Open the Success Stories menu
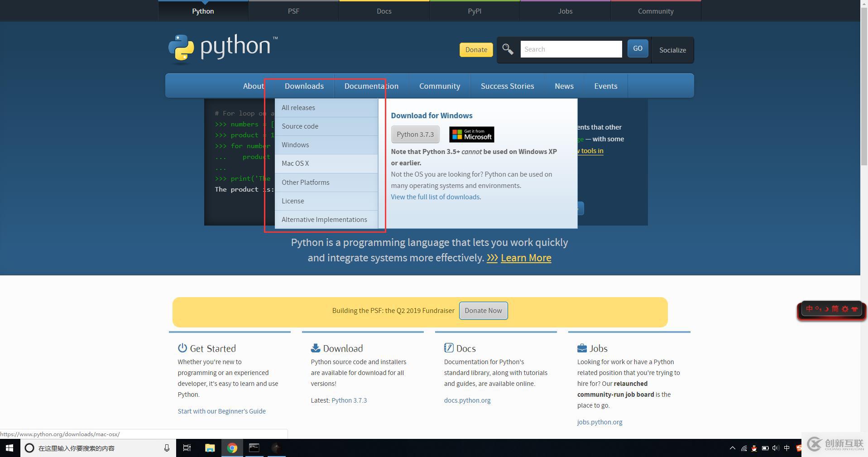 click(x=507, y=86)
